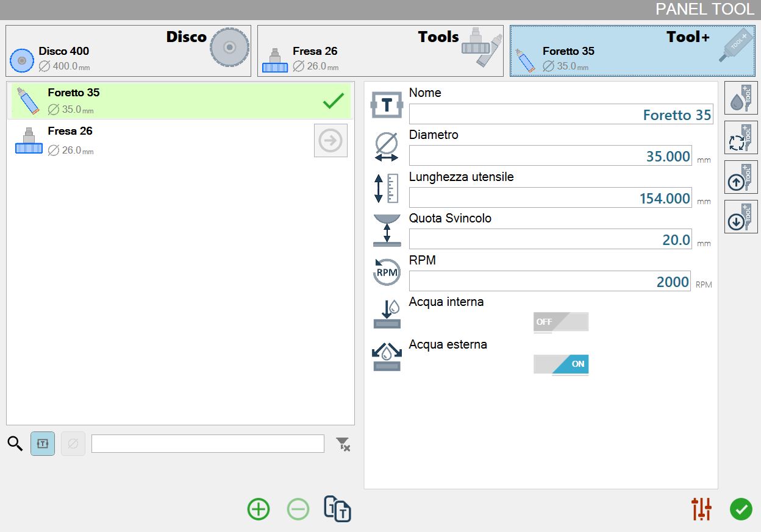Confirm with the green checkmark button
Image resolution: width=761 pixels, height=532 pixels.
[741, 509]
